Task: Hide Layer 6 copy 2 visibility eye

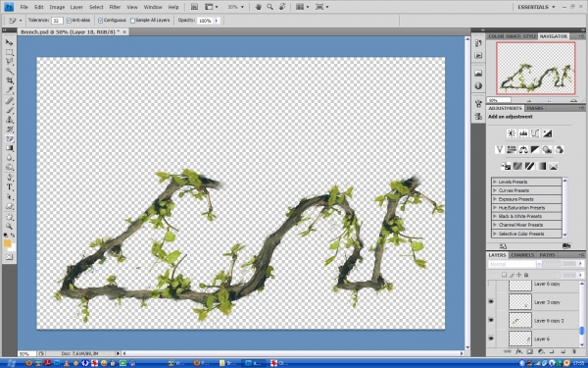Action: pyautogui.click(x=491, y=320)
